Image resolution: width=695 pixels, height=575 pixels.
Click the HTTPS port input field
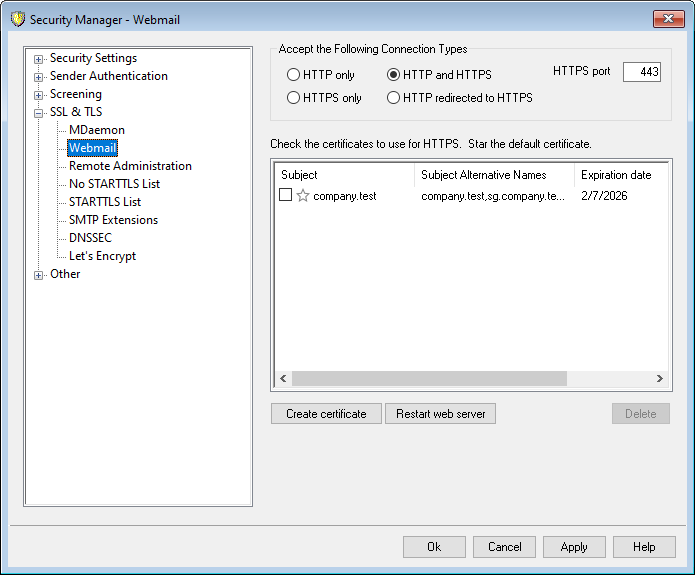[641, 72]
